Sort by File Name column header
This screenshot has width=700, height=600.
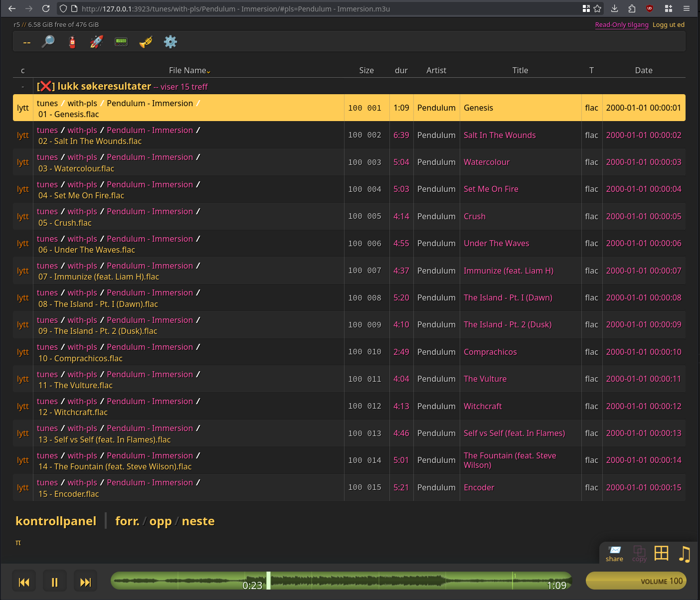pos(189,70)
